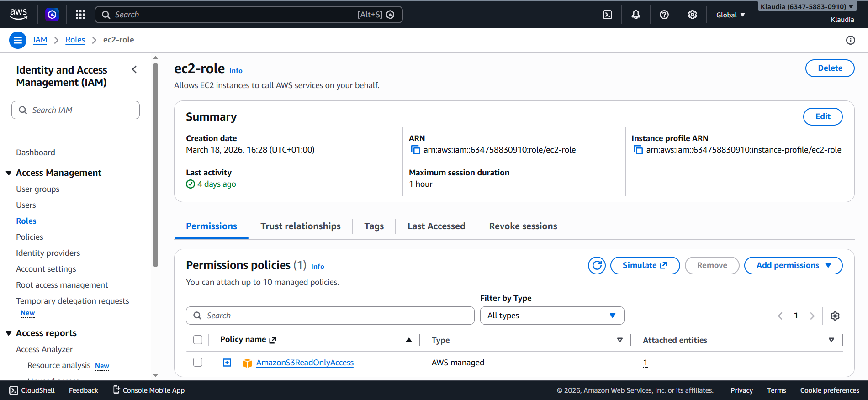This screenshot has height=400, width=868.
Task: Click the magnifier icon in Search IAM
Action: [x=23, y=110]
